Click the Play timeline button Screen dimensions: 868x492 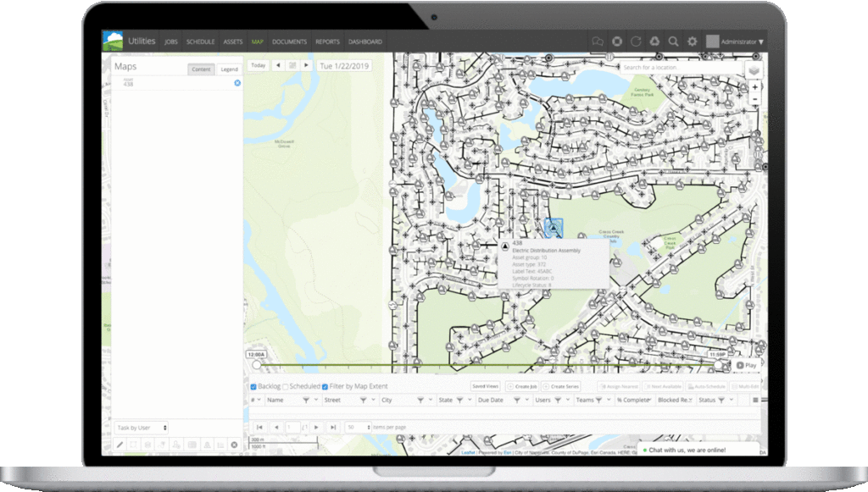747,366
